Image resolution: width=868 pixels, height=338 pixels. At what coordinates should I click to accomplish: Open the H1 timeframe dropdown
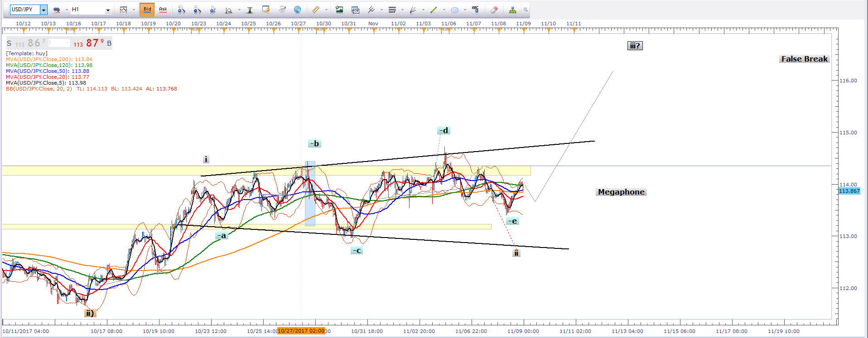click(108, 10)
